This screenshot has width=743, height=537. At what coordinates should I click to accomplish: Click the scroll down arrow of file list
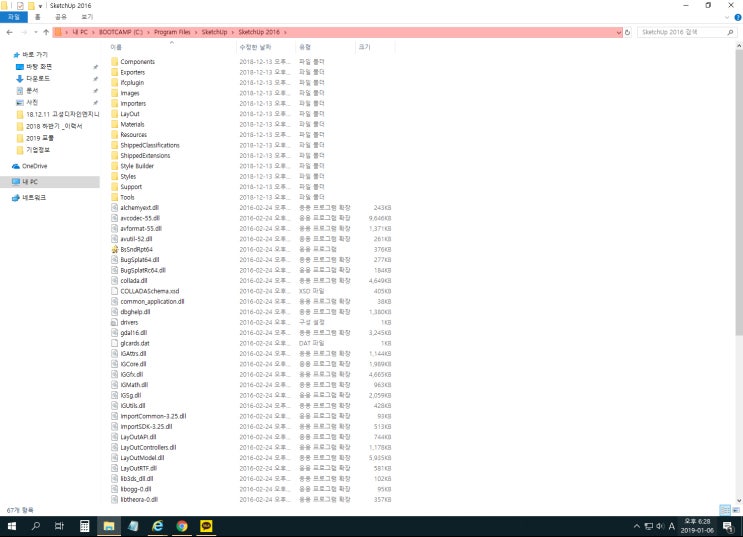(x=739, y=500)
